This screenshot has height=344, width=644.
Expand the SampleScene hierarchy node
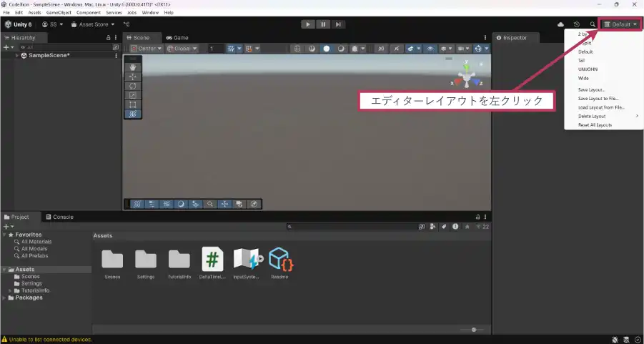pyautogui.click(x=18, y=55)
